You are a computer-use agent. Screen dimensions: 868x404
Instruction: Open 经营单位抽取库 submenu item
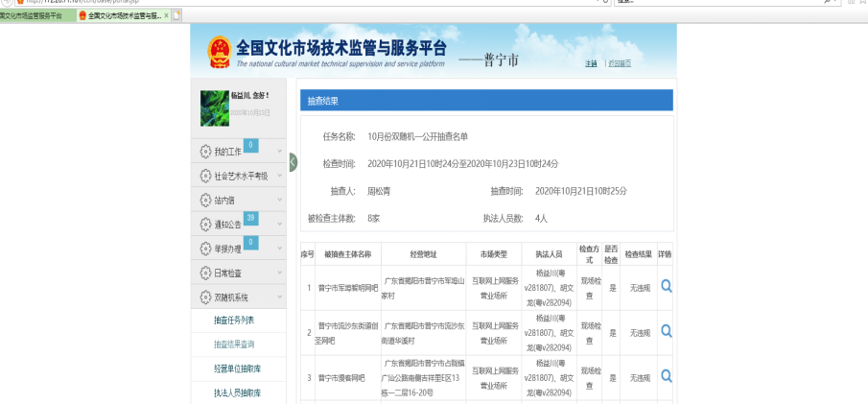pos(236,368)
